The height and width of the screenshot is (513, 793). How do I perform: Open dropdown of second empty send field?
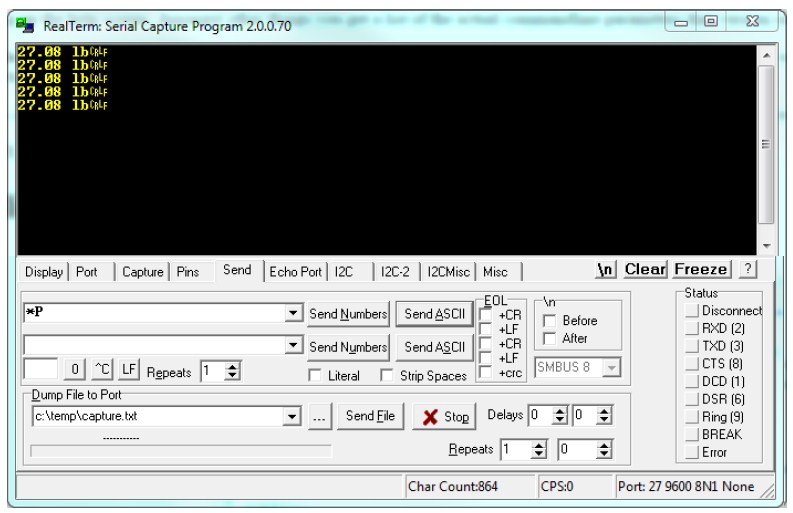point(293,346)
